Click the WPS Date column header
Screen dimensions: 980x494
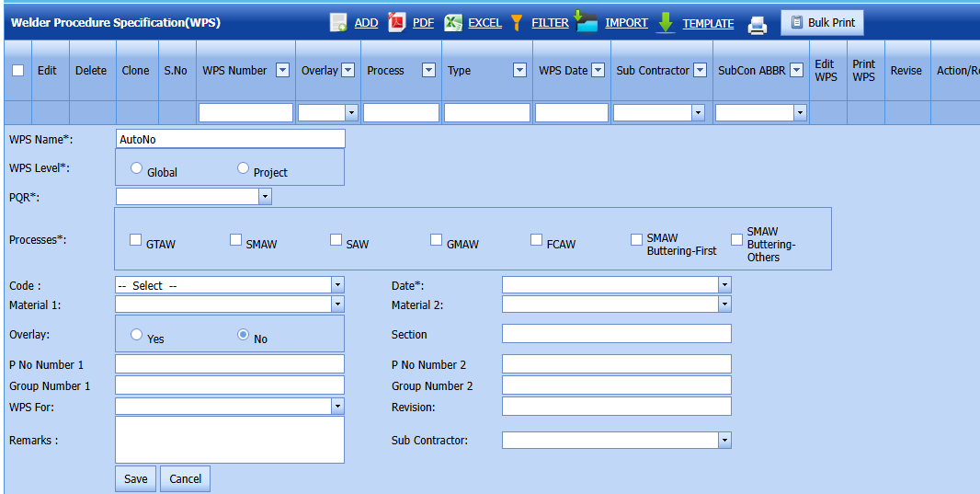(x=563, y=70)
